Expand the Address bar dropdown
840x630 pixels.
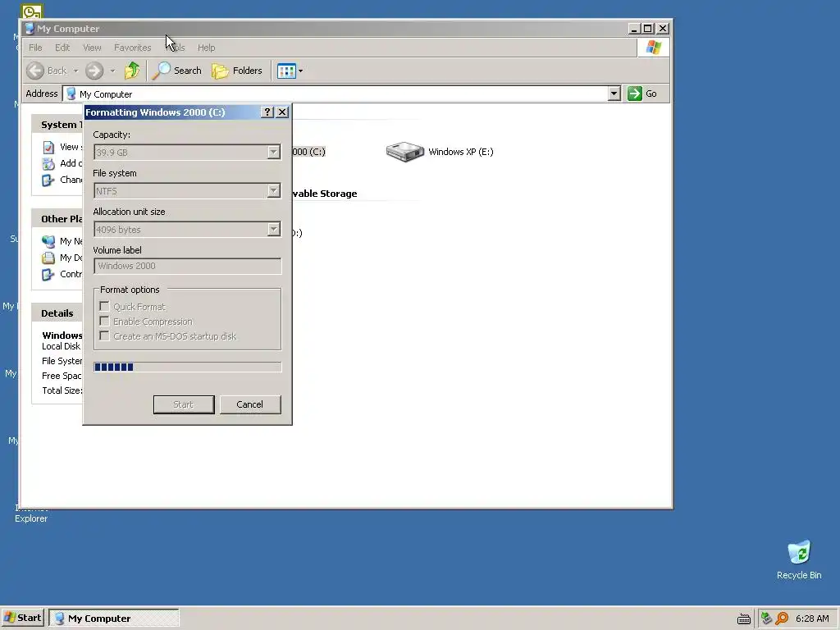pos(614,94)
